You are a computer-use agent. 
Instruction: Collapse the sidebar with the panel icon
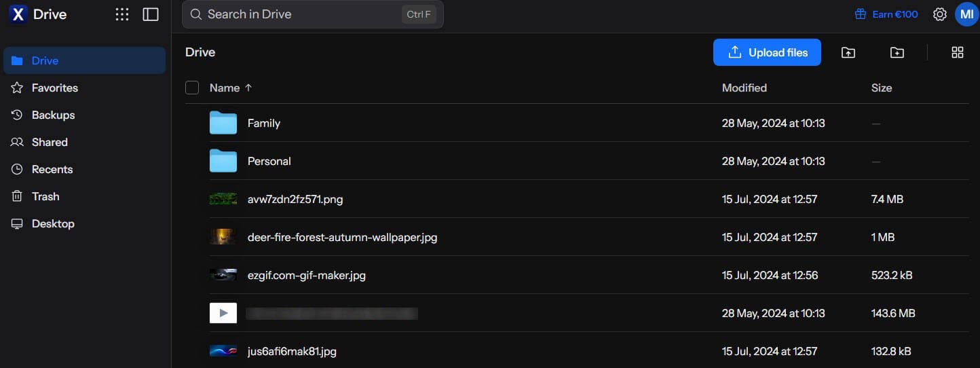(151, 14)
